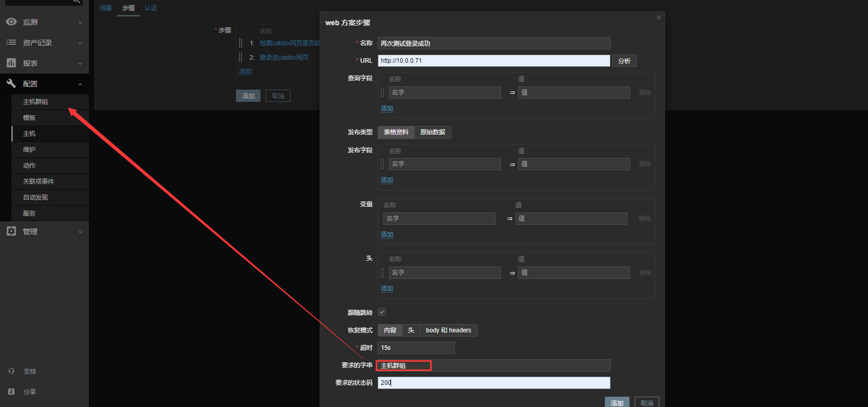868x407 pixels.
Task: Click 查询字段 value input
Action: coord(574,93)
